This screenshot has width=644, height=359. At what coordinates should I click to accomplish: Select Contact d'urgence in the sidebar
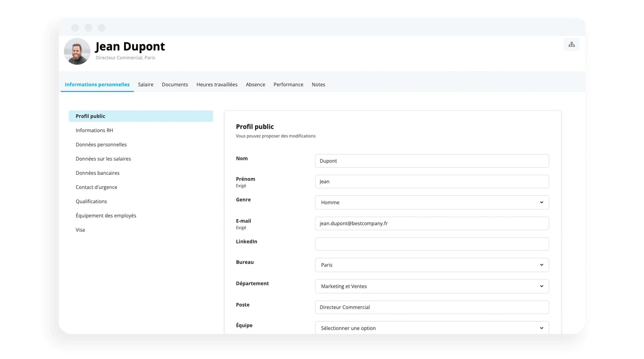(x=96, y=187)
